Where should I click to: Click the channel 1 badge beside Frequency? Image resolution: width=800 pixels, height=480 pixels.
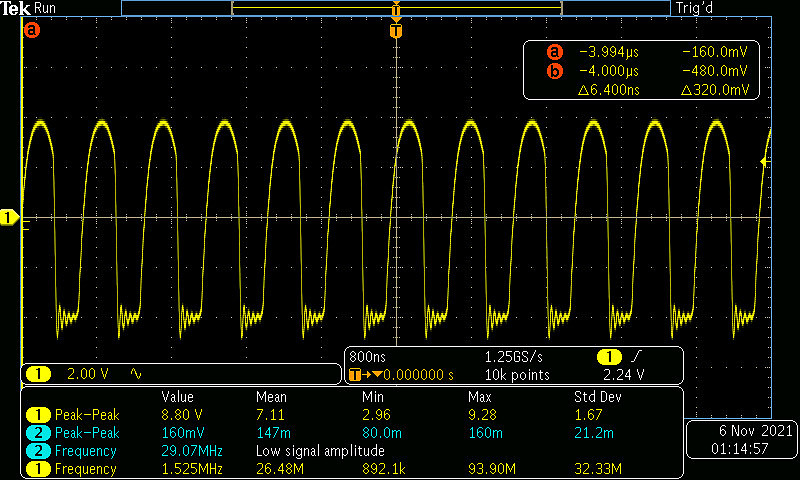click(38, 469)
